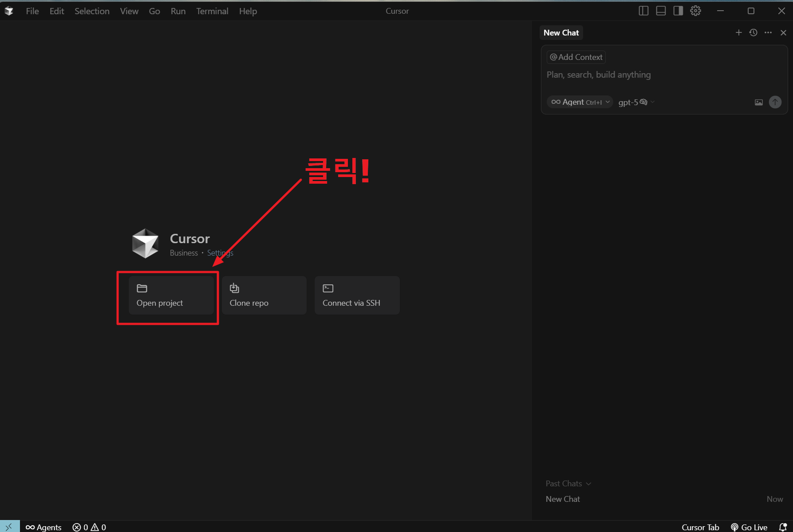Open the gpt-5 model selector
This screenshot has width=793, height=532.
[636, 102]
